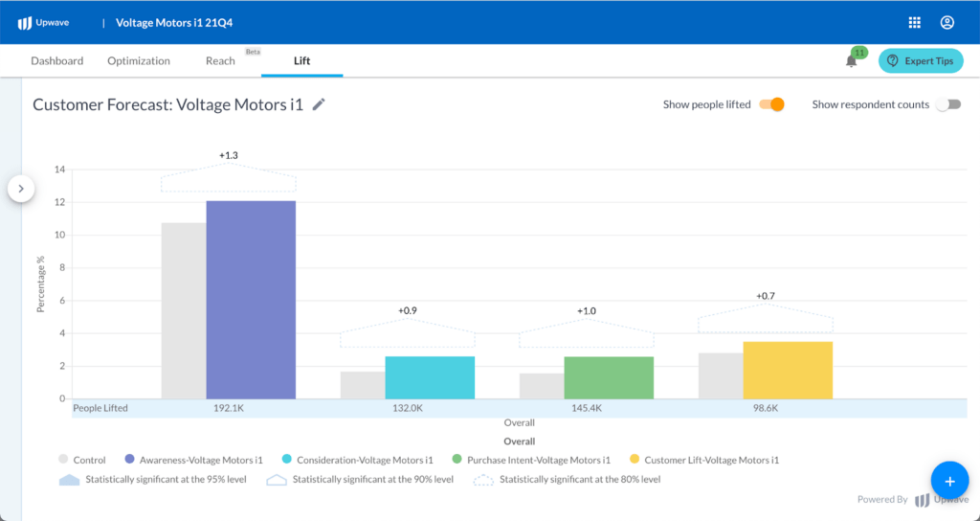Screen dimensions: 980x521
Task: Click the +0.7 lift label
Action: click(x=766, y=296)
